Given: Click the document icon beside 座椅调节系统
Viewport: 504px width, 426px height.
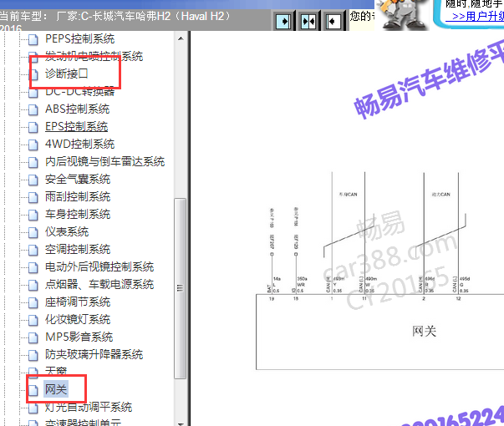Looking at the screenshot, I should pos(33,302).
